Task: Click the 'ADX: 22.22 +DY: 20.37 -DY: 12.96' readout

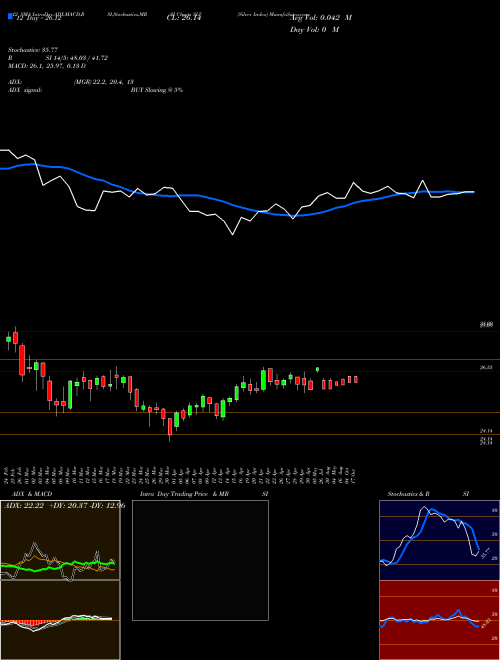Action: pos(64,505)
